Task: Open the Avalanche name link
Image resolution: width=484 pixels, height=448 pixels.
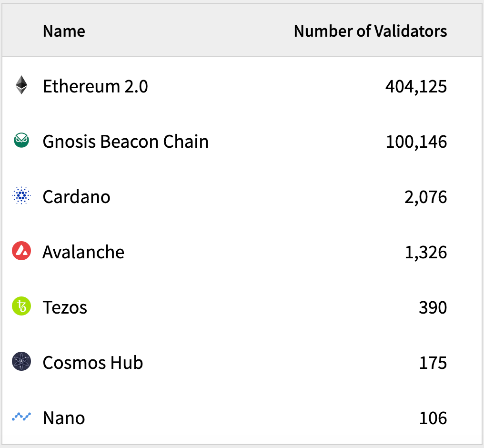Action: [83, 252]
